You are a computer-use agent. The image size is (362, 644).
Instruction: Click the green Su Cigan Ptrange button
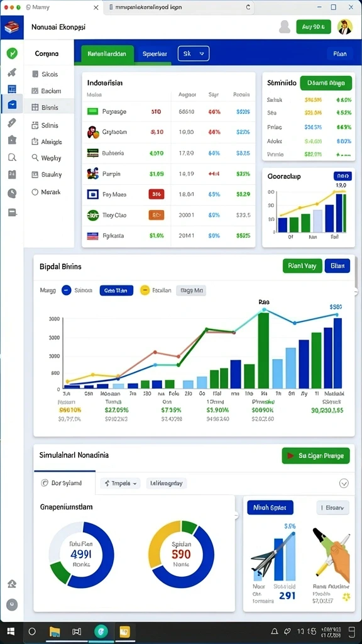point(315,455)
